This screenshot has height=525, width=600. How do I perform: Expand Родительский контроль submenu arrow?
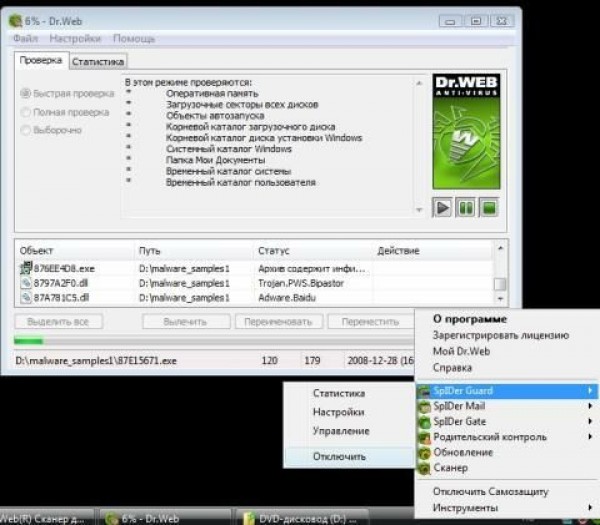590,437
